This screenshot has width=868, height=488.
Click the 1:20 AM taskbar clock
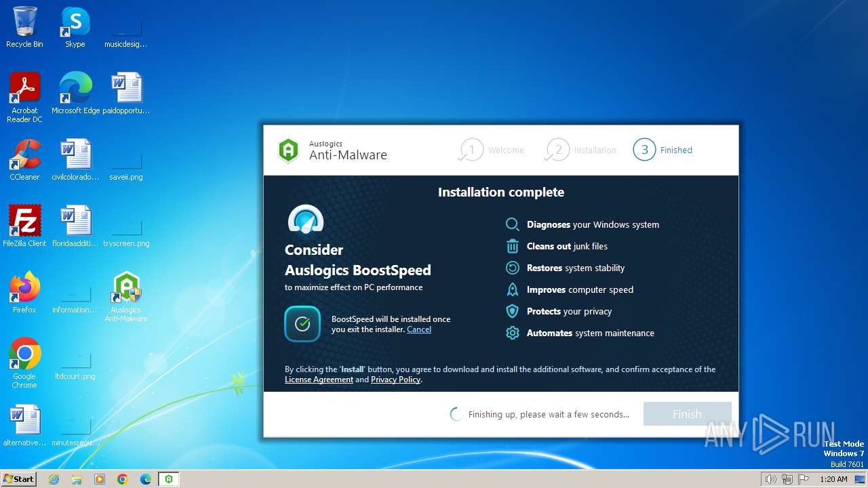(x=833, y=479)
